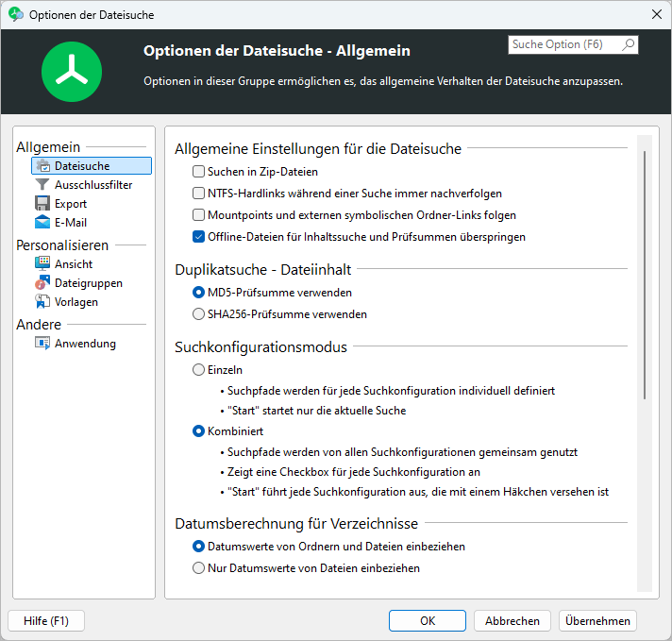Click the Suchkonfigurationsmodus section heading
672x641 pixels.
point(260,346)
